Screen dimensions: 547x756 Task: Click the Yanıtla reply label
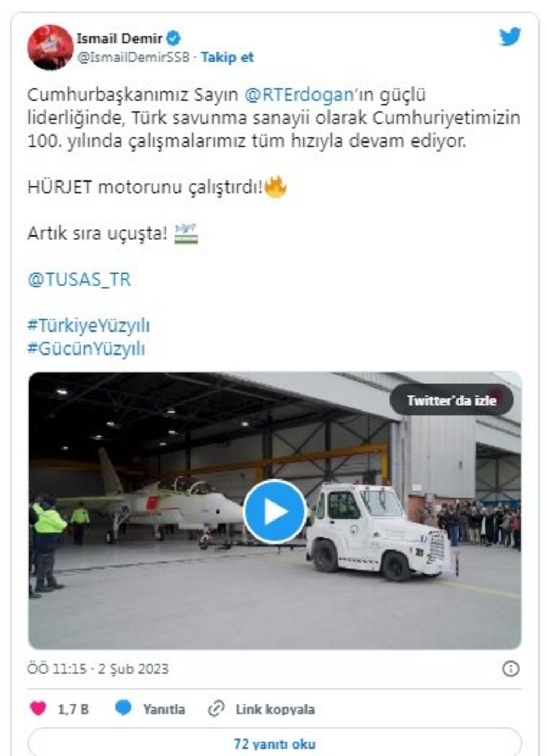(163, 709)
